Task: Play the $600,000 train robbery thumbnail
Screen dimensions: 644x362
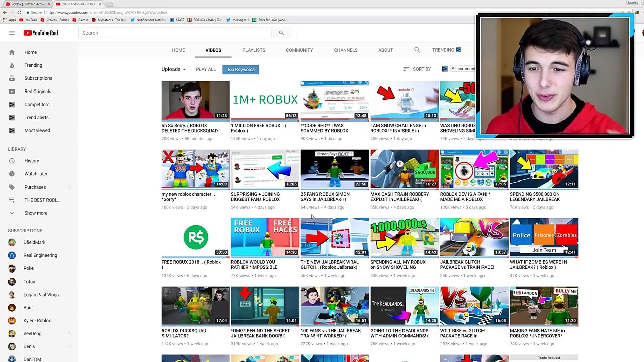Action: pyautogui.click(x=405, y=169)
